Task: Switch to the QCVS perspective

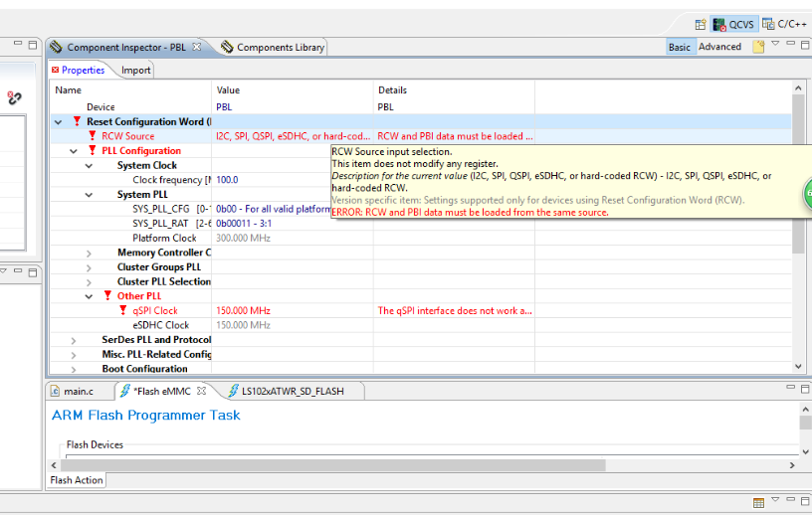Action: [x=733, y=24]
